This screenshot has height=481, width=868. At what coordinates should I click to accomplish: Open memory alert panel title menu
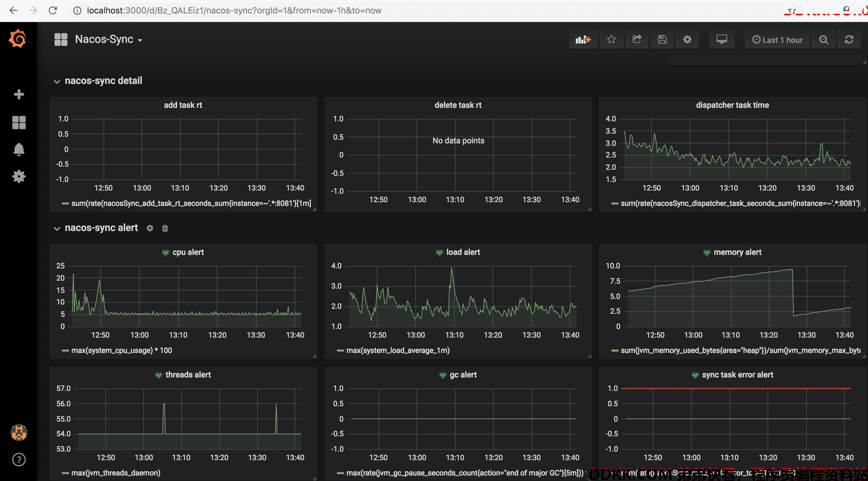point(738,252)
